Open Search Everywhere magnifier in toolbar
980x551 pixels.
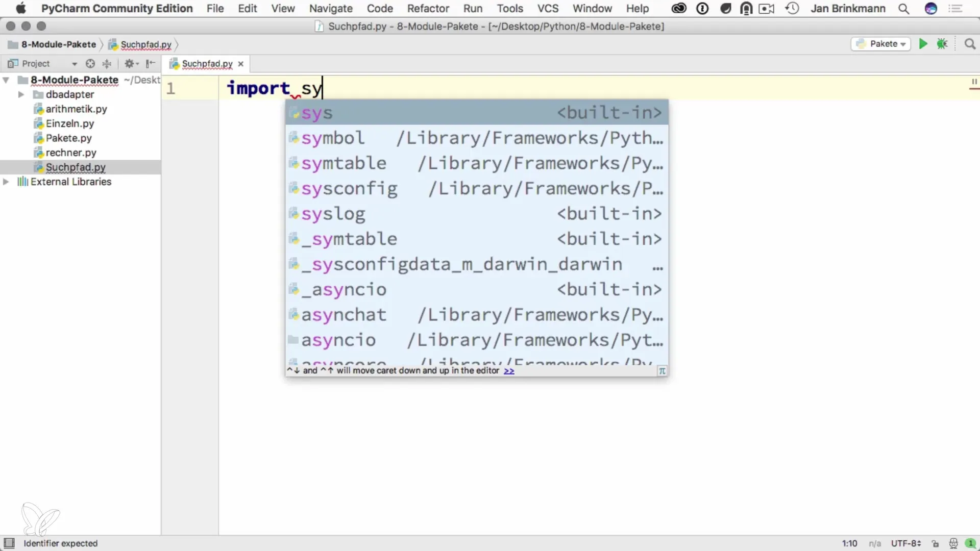pyautogui.click(x=970, y=44)
